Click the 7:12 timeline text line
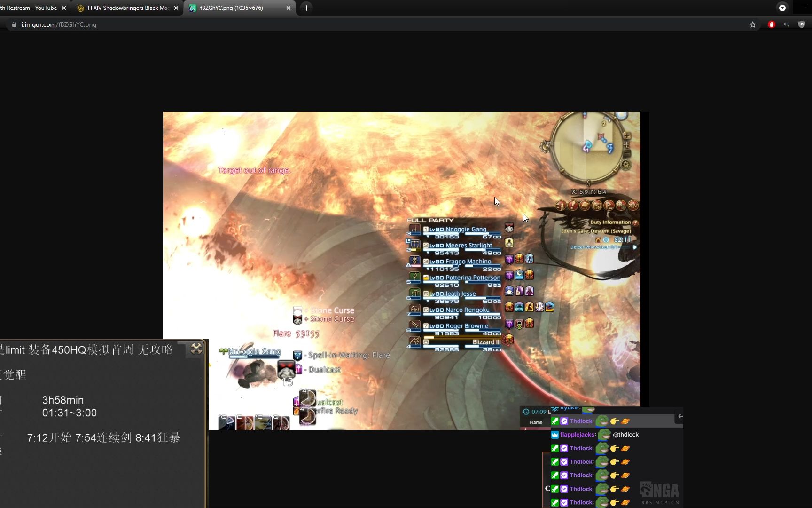Screen dimensions: 812x508 tap(103, 438)
